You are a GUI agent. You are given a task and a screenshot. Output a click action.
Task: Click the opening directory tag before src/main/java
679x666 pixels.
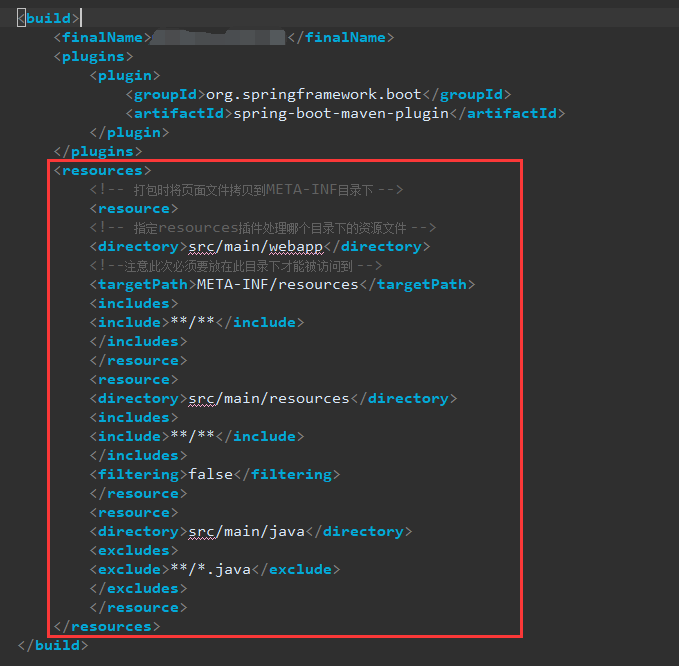click(x=139, y=531)
